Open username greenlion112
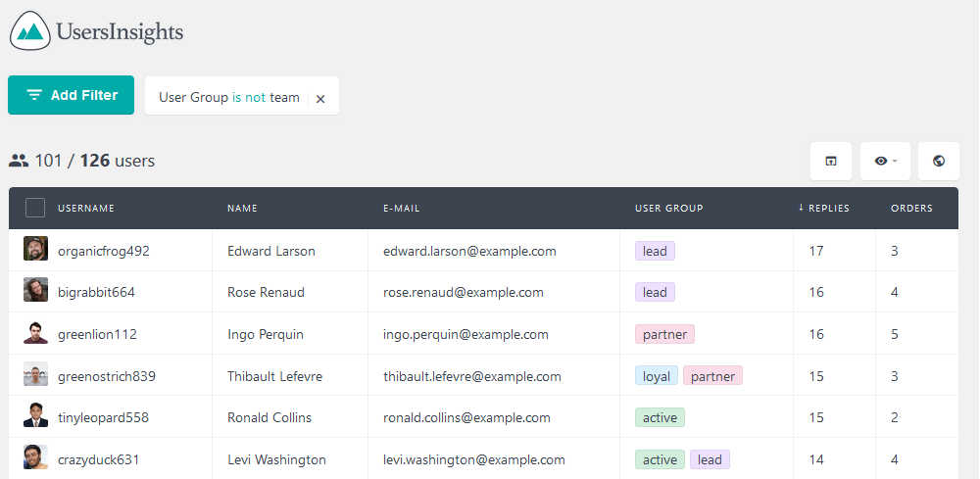 (x=97, y=334)
